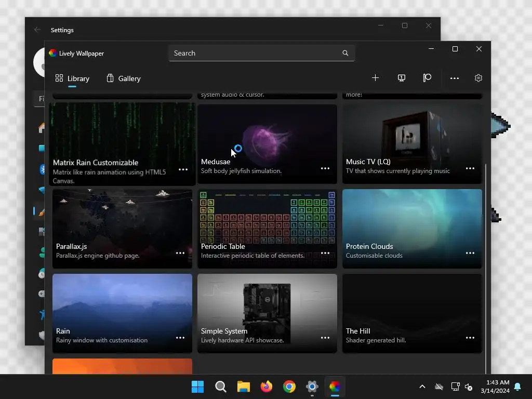Click 'Customisable clouds' description text
The width and height of the screenshot is (532, 399).
[374, 256]
